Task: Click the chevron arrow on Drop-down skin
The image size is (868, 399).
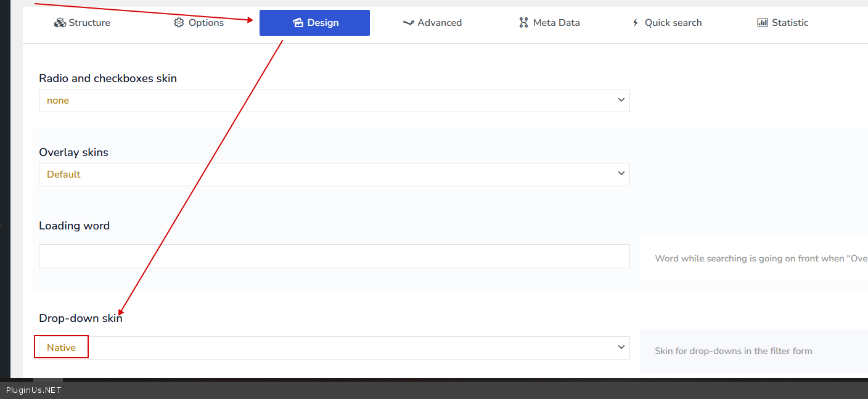Action: [621, 348]
